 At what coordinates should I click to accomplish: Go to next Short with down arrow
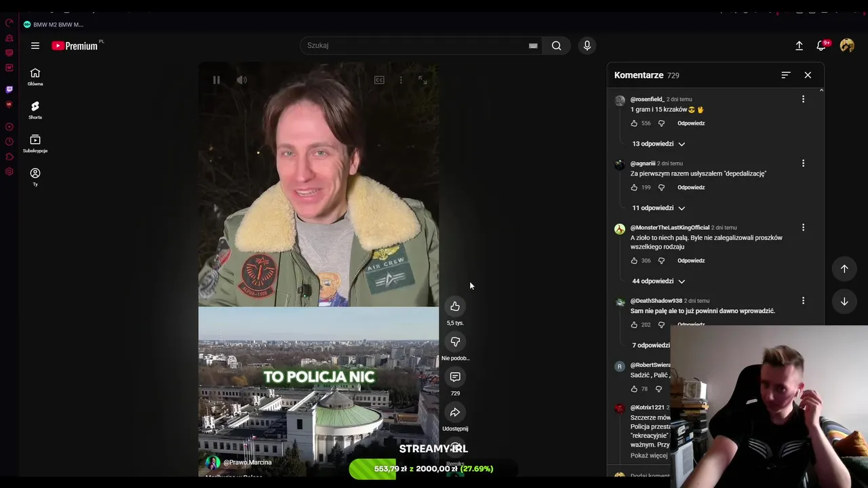coord(844,301)
